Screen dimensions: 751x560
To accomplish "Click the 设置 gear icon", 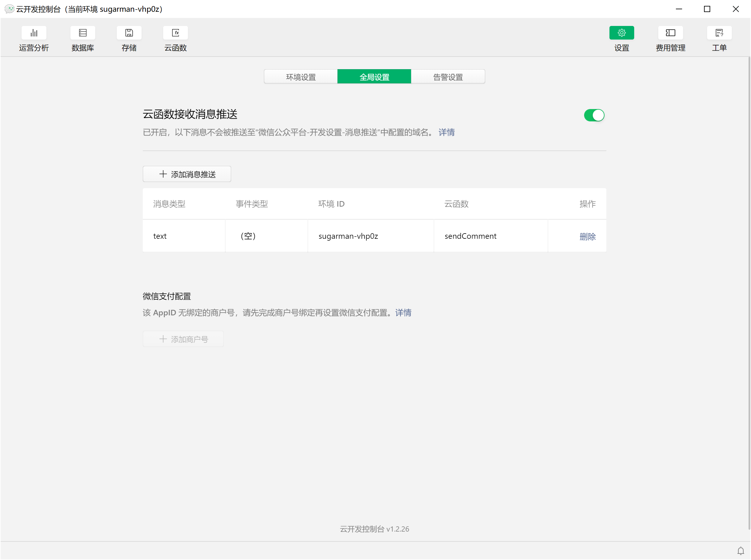I will point(621,33).
